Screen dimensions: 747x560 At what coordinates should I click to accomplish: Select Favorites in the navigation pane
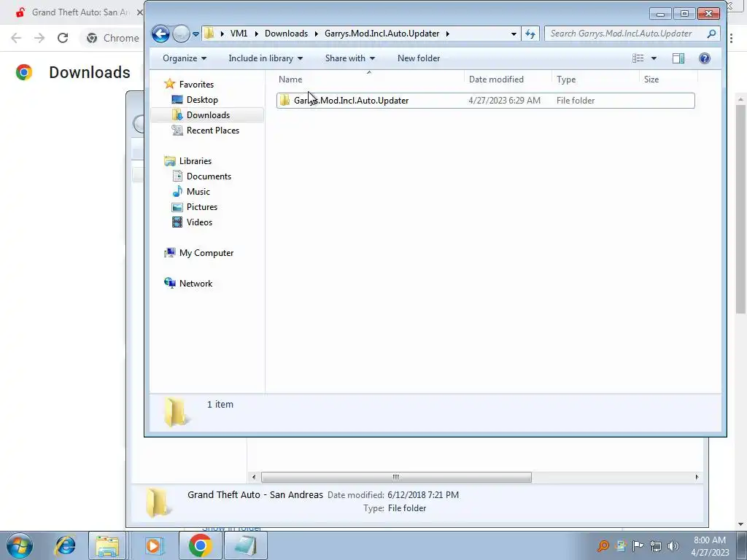point(196,85)
